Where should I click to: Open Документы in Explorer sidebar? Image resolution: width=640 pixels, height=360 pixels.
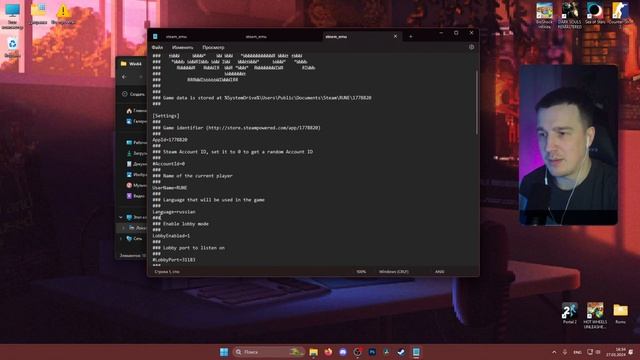point(136,164)
